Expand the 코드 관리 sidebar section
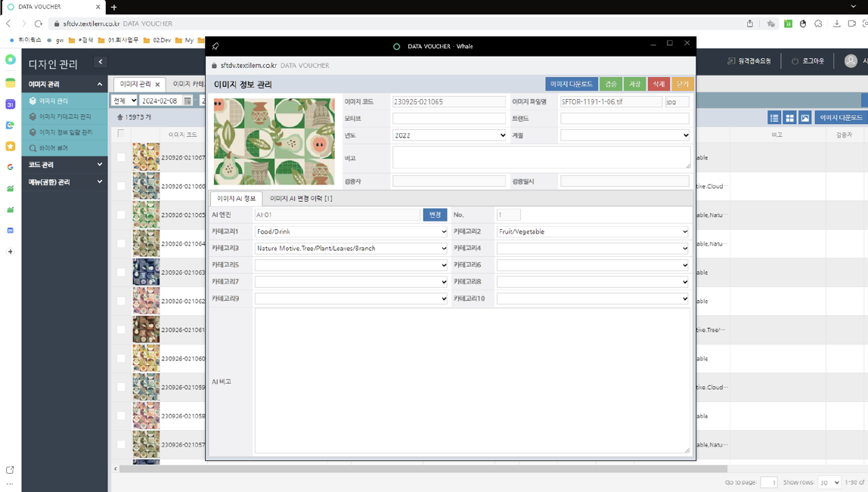 64,165
